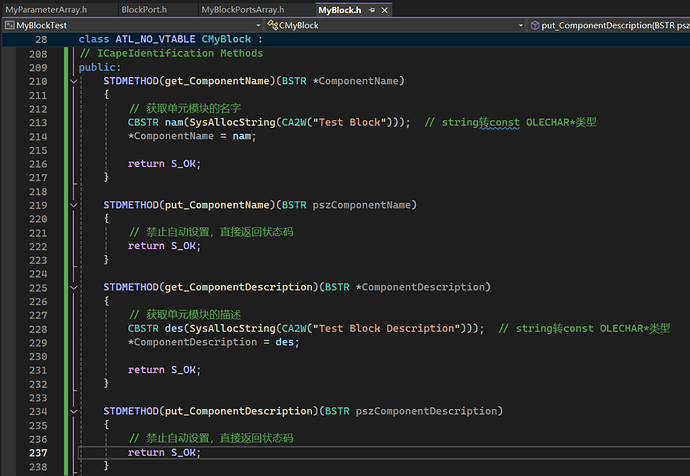Click return S_OK on line 222
690x476 pixels.
coord(164,246)
